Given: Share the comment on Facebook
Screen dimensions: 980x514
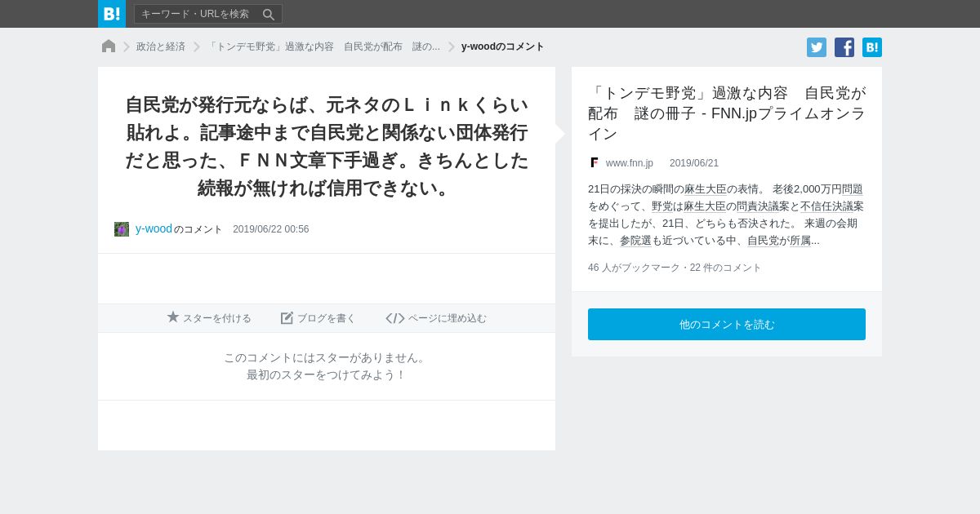Looking at the screenshot, I should click(844, 47).
